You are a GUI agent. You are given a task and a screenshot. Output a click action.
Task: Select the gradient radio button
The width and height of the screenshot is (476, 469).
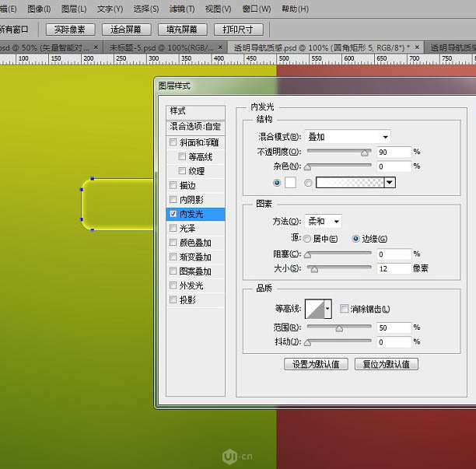(308, 183)
